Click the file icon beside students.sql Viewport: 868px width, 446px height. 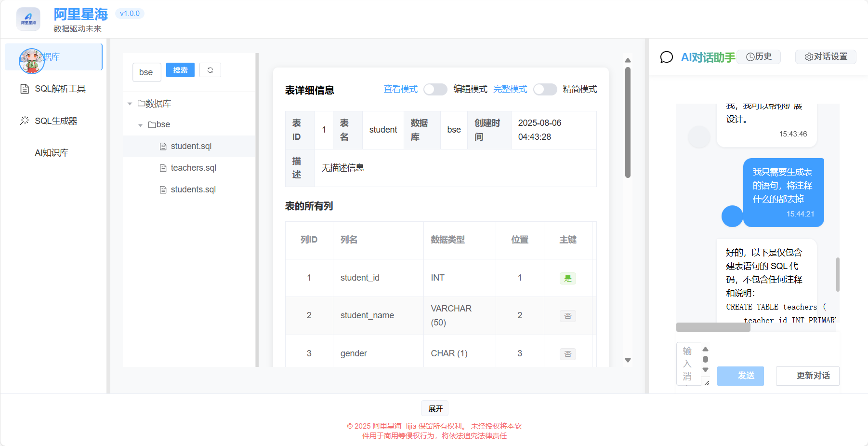163,189
